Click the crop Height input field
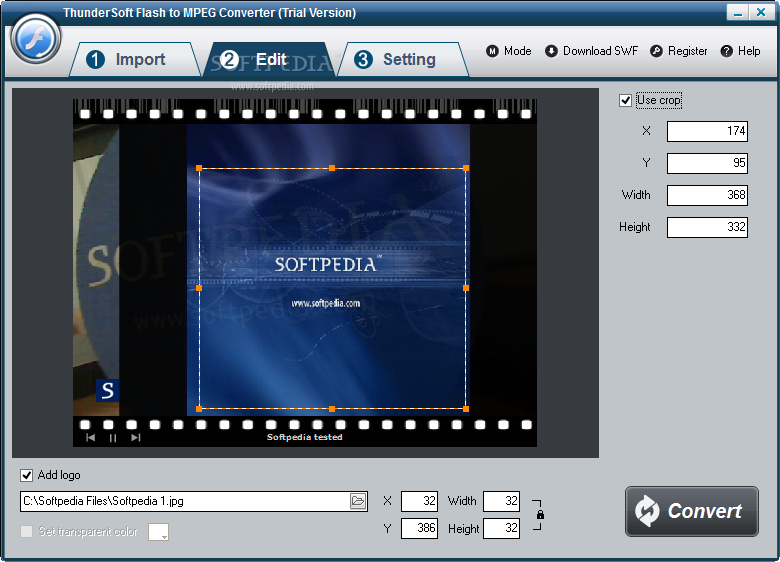The height and width of the screenshot is (562, 780). (x=707, y=227)
